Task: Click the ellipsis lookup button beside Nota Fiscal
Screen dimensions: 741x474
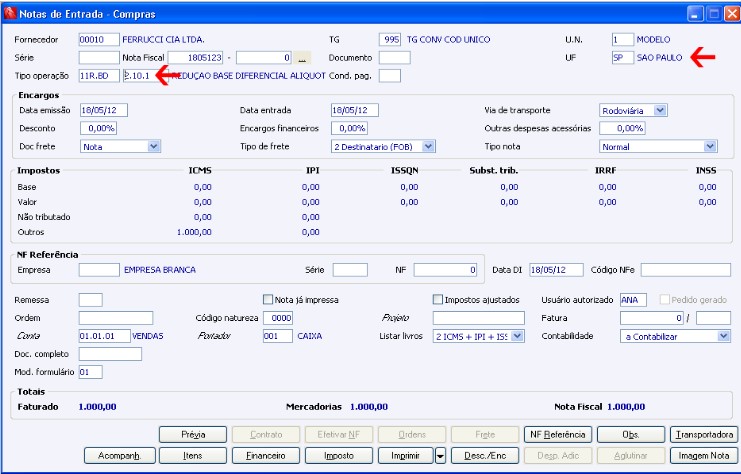Action: pyautogui.click(x=302, y=58)
